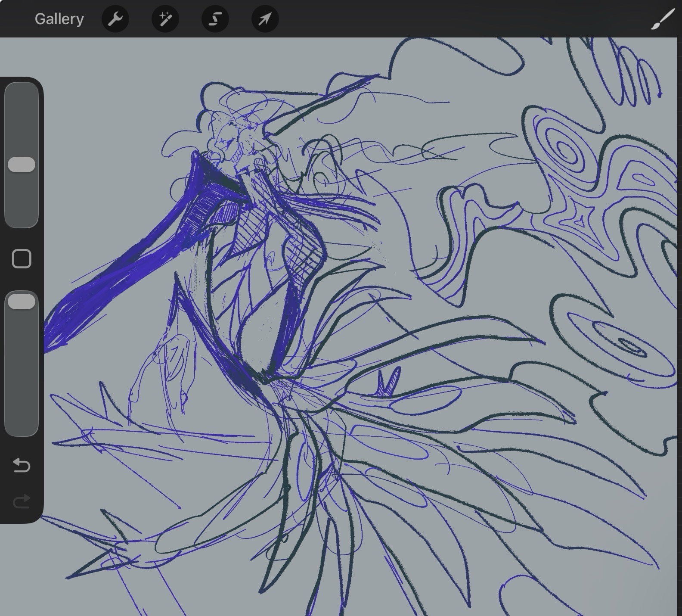Open the Adjustments magic wand menu
This screenshot has width=682, height=616.
pyautogui.click(x=165, y=19)
